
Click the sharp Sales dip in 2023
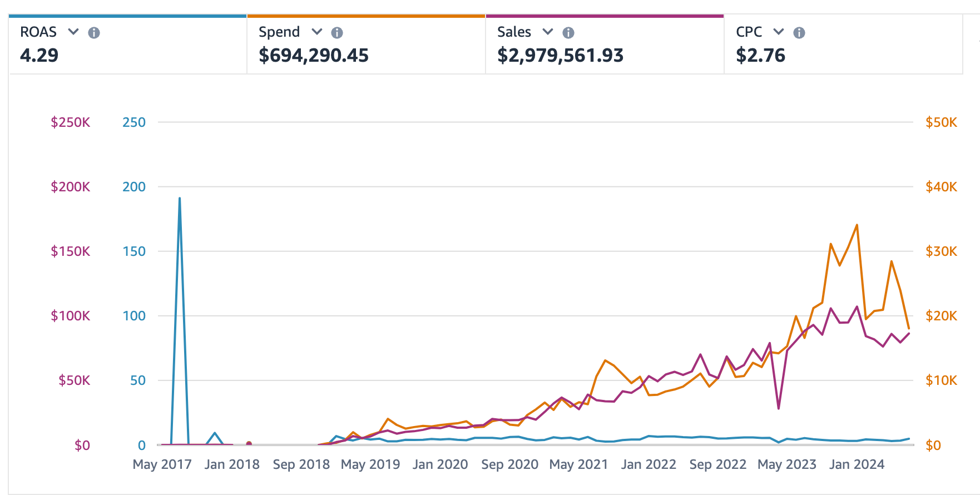point(779,409)
